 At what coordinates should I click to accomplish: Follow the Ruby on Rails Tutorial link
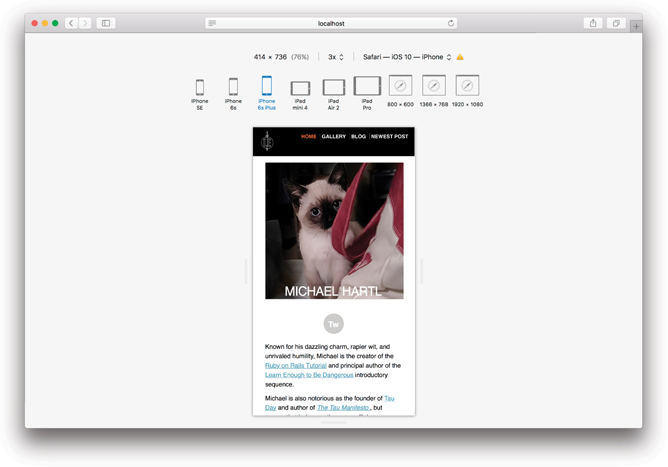(x=296, y=366)
